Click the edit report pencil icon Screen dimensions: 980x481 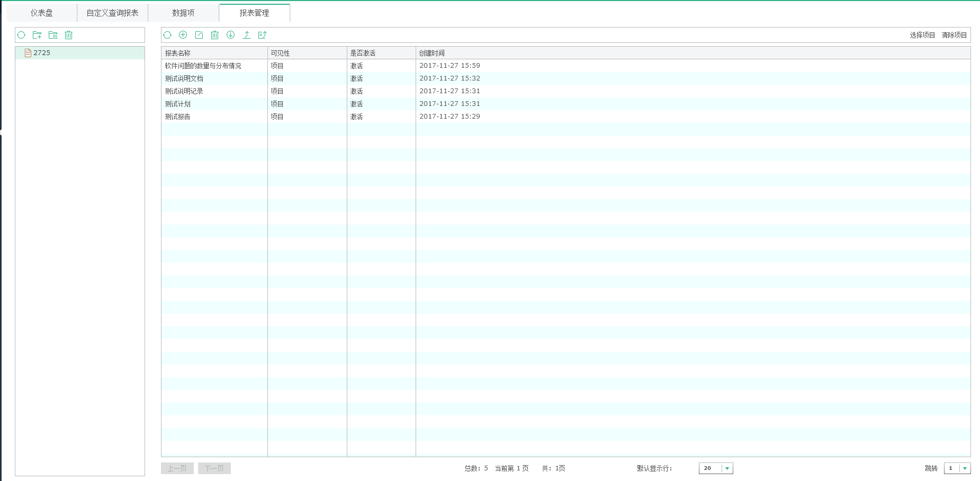click(199, 35)
